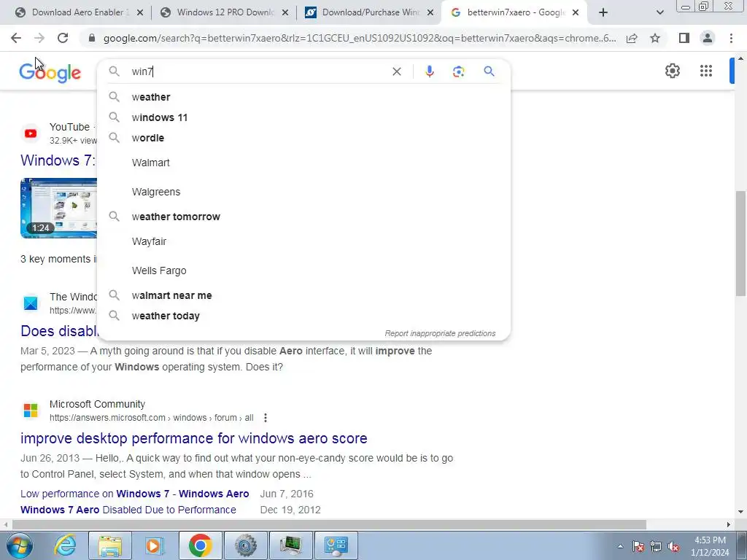Select the betterwin7xaero Google tab
Image resolution: width=747 pixels, height=560 pixels.
[516, 12]
